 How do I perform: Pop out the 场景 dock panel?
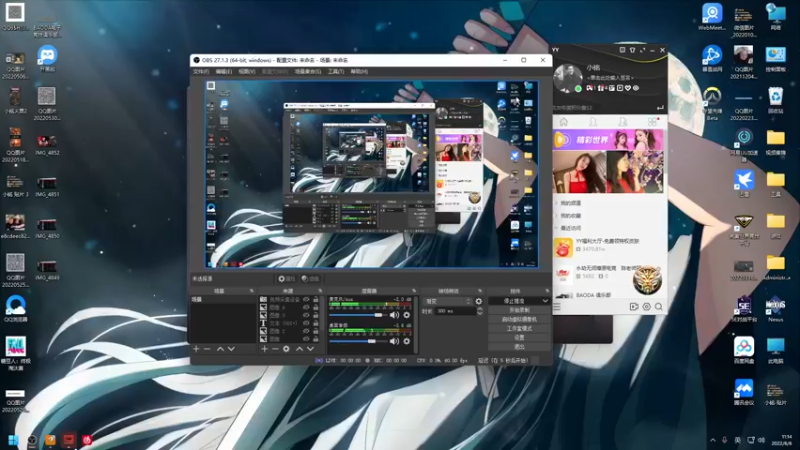point(252,291)
